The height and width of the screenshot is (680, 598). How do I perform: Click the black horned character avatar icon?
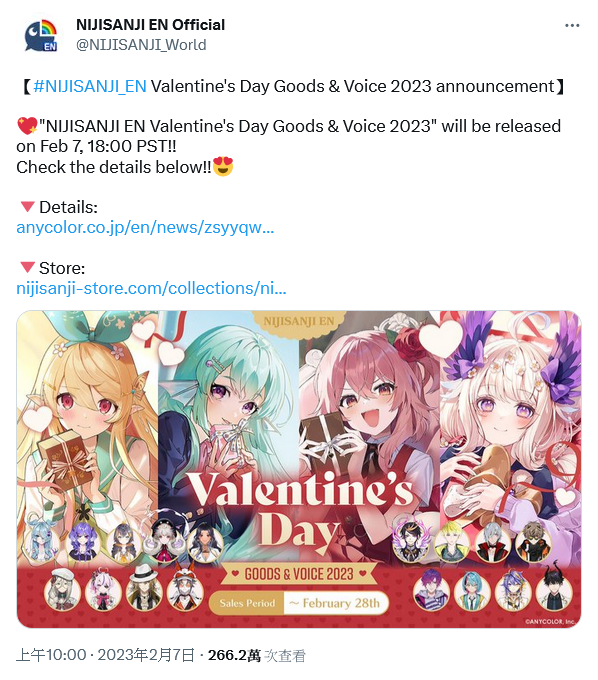554,587
